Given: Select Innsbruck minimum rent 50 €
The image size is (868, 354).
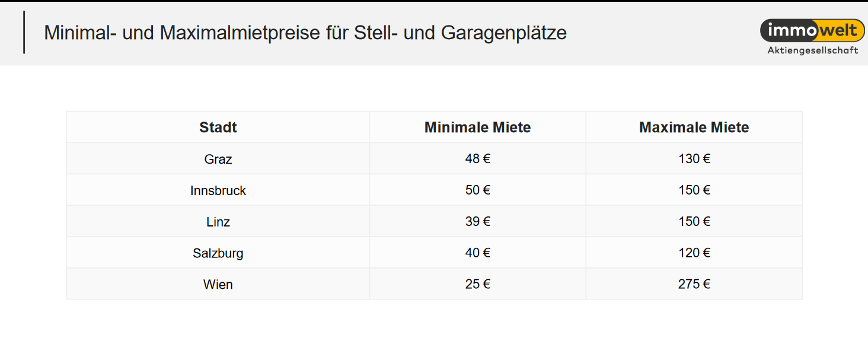Looking at the screenshot, I should tap(478, 190).
